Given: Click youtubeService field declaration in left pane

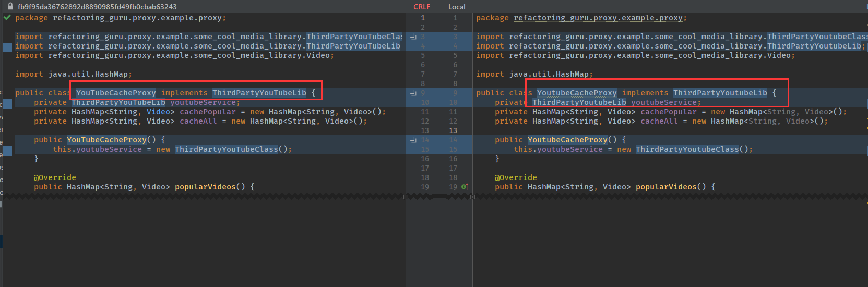Looking at the screenshot, I should click(x=203, y=102).
